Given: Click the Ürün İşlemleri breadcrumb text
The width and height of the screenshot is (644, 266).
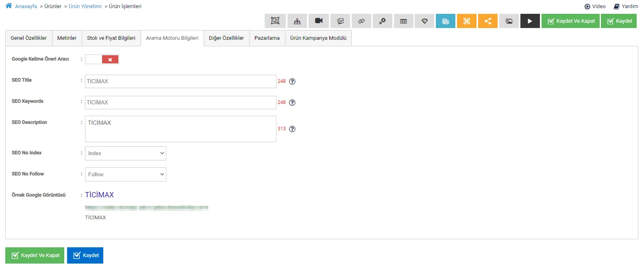Looking at the screenshot, I should tap(125, 6).
